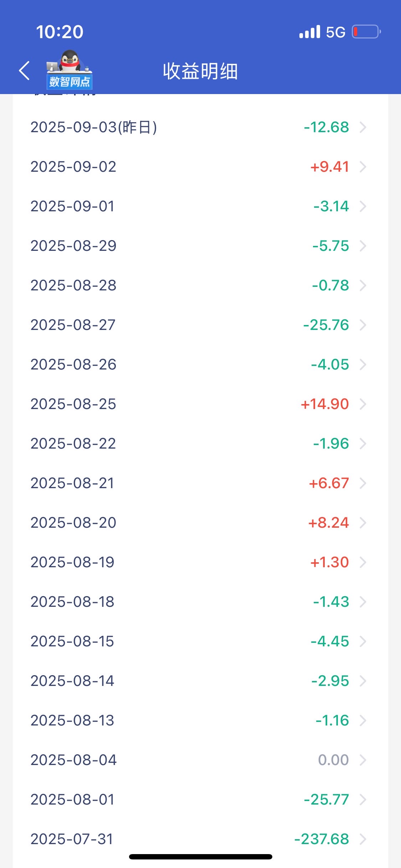Open the 2025-08-15 detail row
The image size is (401, 868).
pos(200,641)
